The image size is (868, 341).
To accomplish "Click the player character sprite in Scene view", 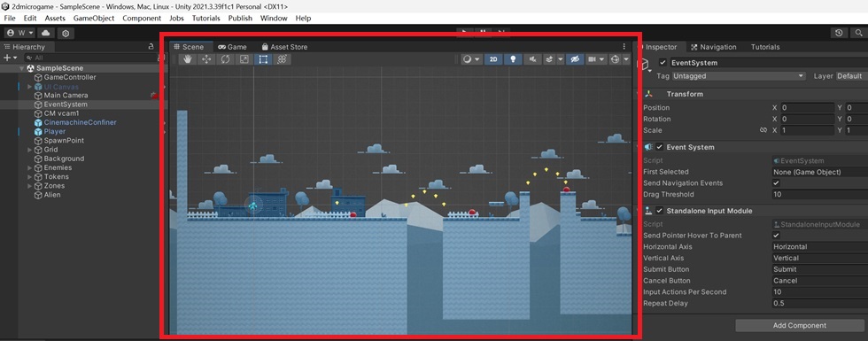I will pyautogui.click(x=253, y=206).
